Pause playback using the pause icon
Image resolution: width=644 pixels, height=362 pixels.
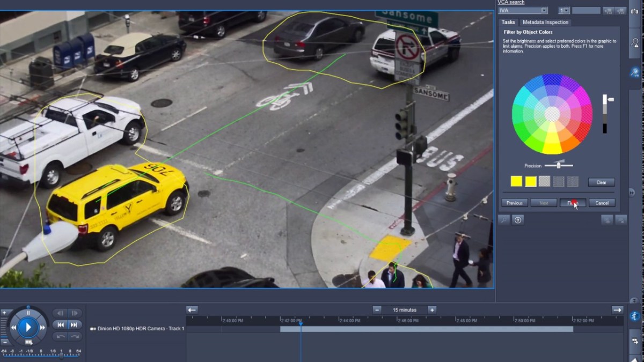click(28, 312)
